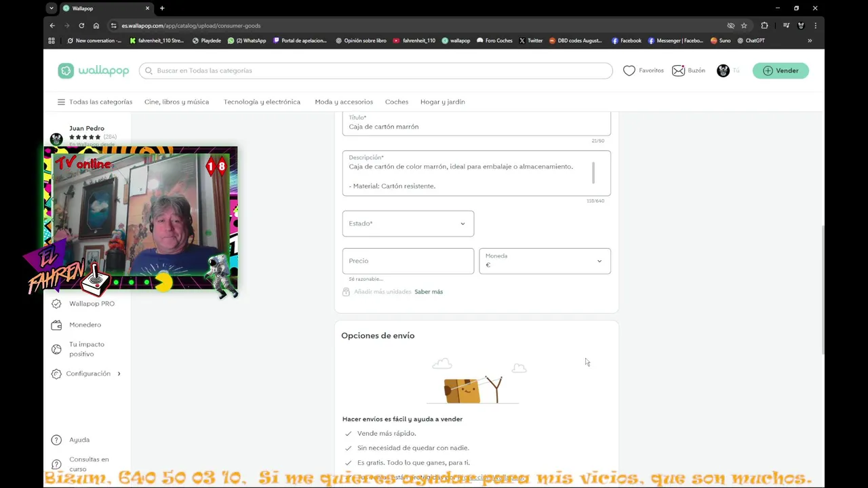The height and width of the screenshot is (488, 868).
Task: Open Suno bookmark
Action: (x=721, y=41)
